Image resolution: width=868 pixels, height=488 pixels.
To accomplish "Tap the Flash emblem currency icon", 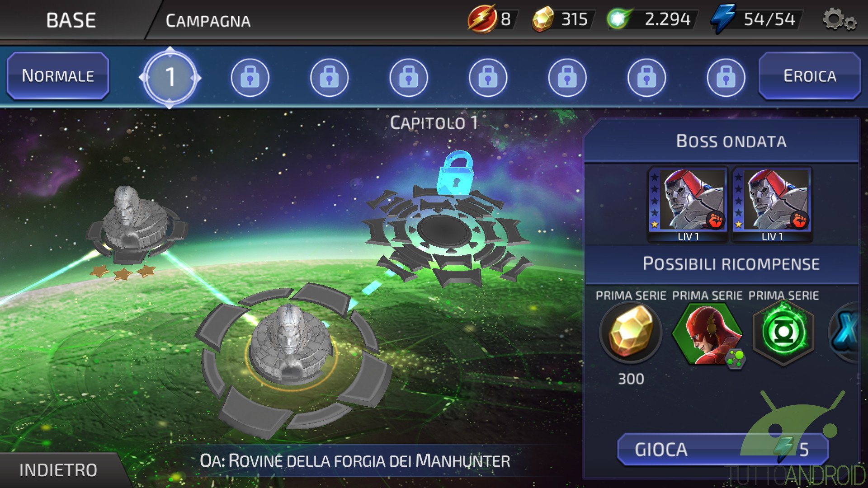I will pyautogui.click(x=481, y=19).
